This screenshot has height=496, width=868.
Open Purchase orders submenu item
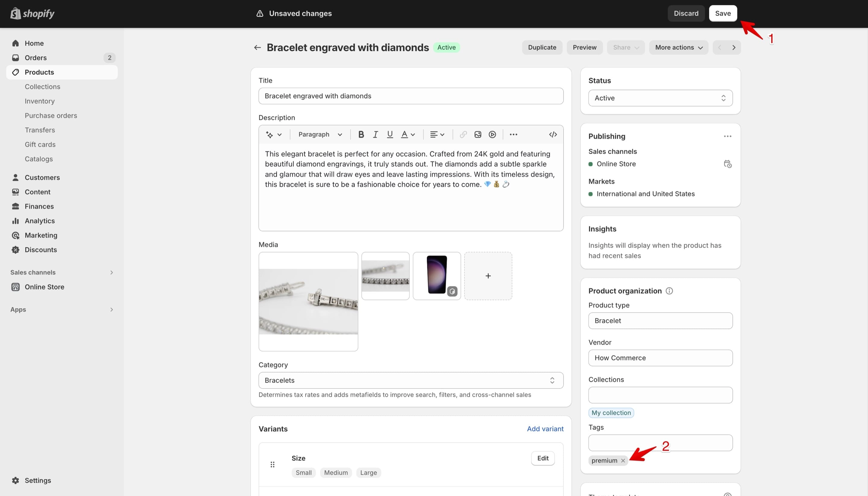(x=51, y=115)
